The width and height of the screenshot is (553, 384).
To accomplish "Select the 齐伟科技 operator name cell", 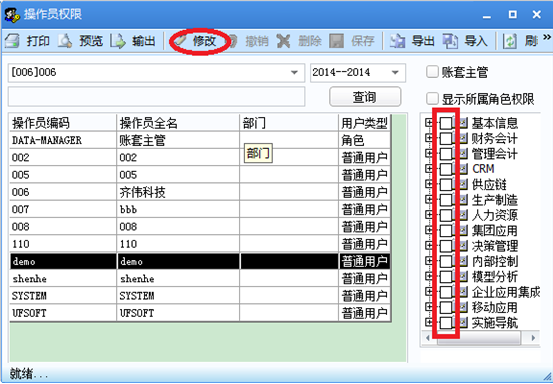I will pos(178,192).
